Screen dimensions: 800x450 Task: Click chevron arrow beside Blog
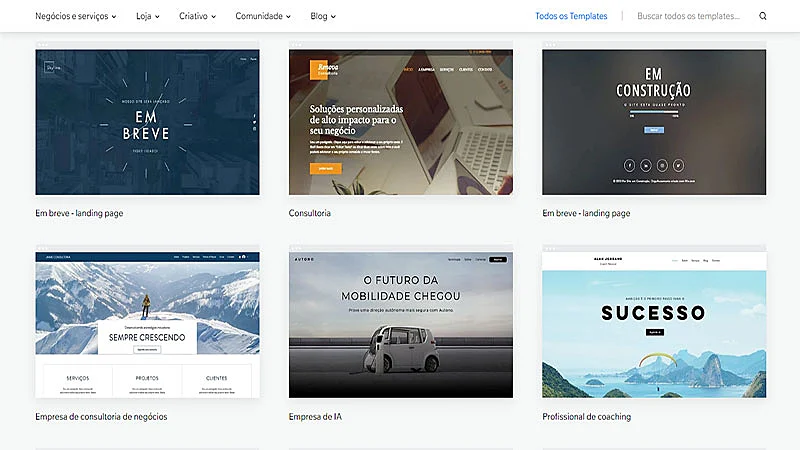click(x=333, y=17)
